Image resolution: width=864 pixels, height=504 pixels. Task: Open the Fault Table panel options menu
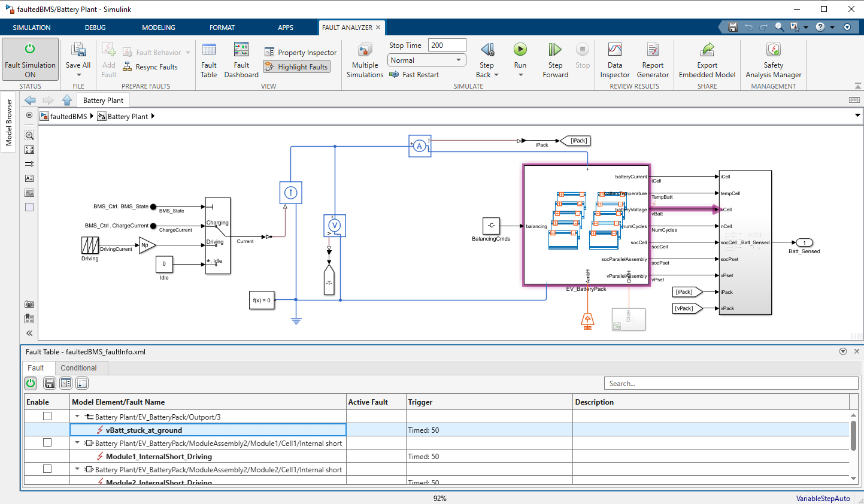(x=843, y=351)
